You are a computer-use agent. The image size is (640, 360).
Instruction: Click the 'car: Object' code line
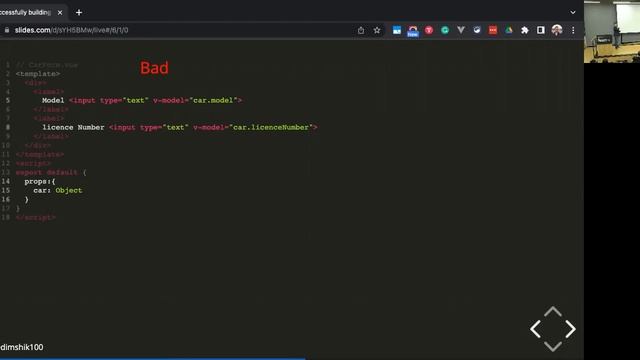pos(58,191)
